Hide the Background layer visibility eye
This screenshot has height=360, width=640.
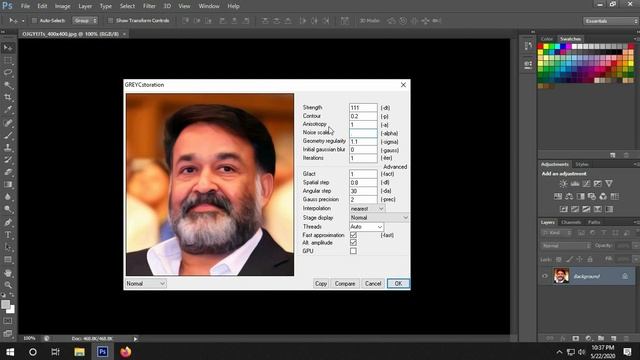coord(545,276)
